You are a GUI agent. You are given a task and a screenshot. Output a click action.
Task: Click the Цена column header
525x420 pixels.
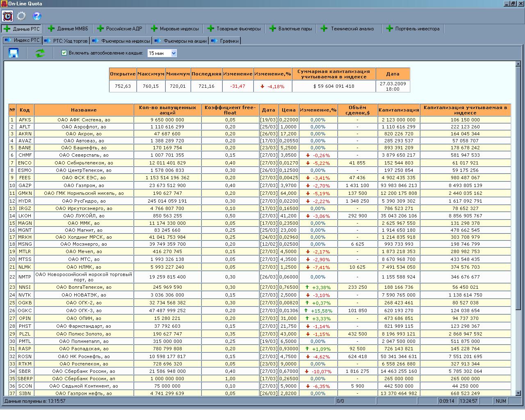click(x=289, y=110)
